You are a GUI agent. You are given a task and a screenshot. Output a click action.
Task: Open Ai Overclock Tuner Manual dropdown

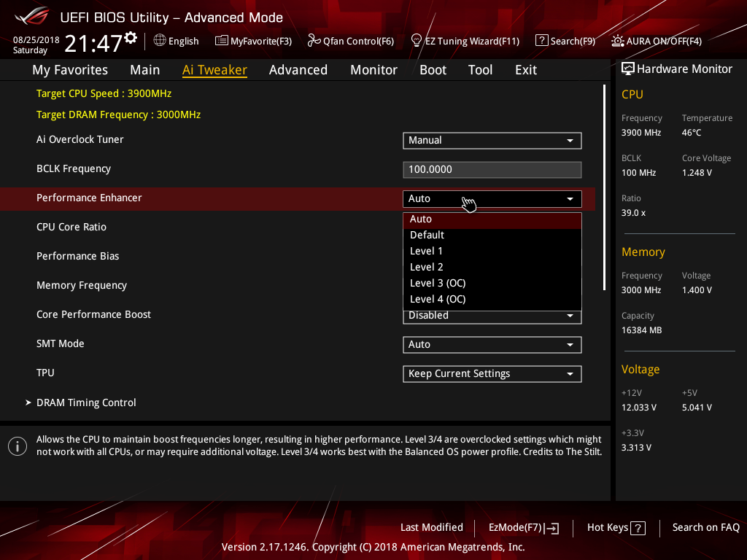(x=492, y=141)
